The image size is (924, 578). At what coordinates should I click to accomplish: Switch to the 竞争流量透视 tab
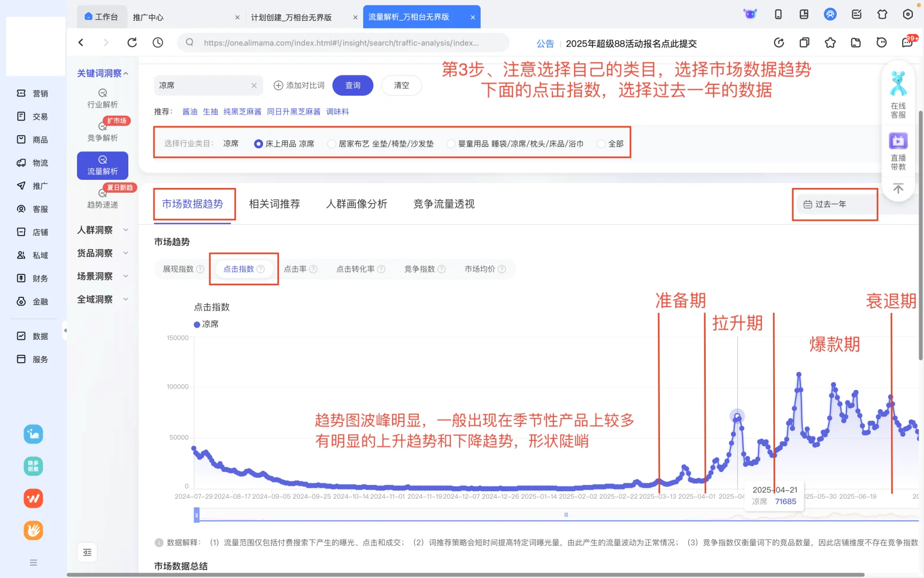(443, 204)
